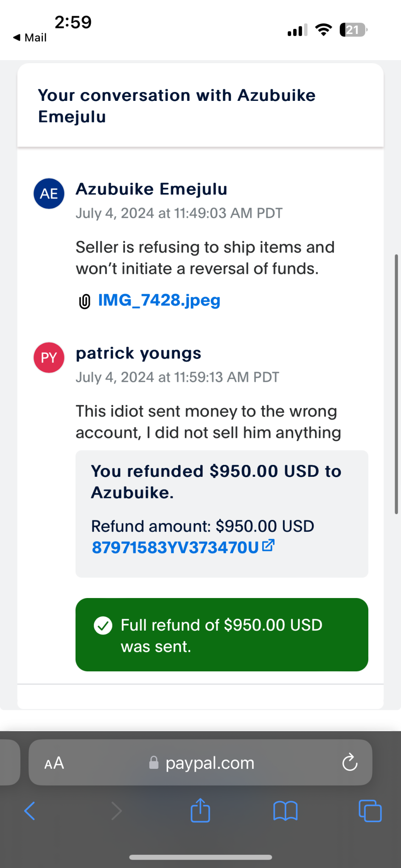The height and width of the screenshot is (868, 401).
Task: Tap the page scrollbar on the right
Action: click(396, 384)
